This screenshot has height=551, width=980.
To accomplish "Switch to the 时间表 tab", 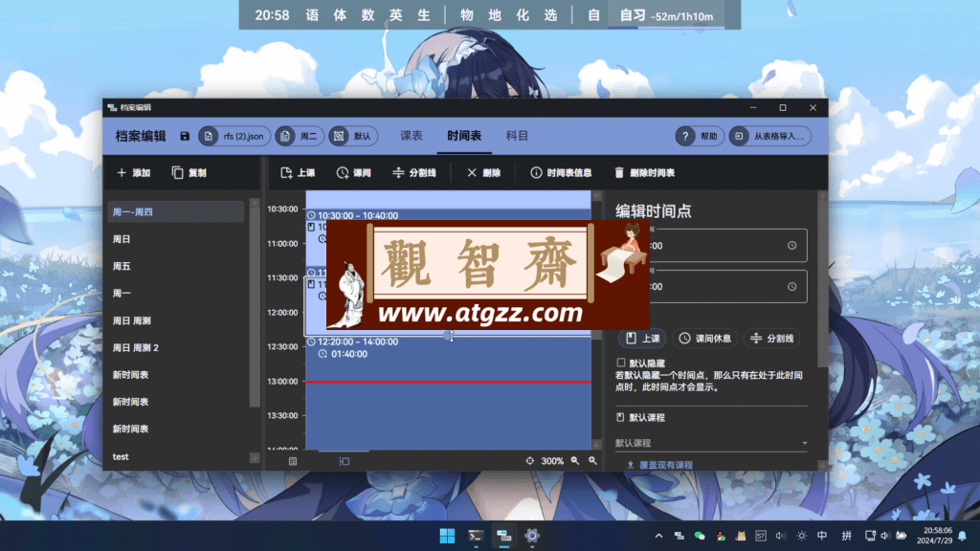I will tap(464, 136).
